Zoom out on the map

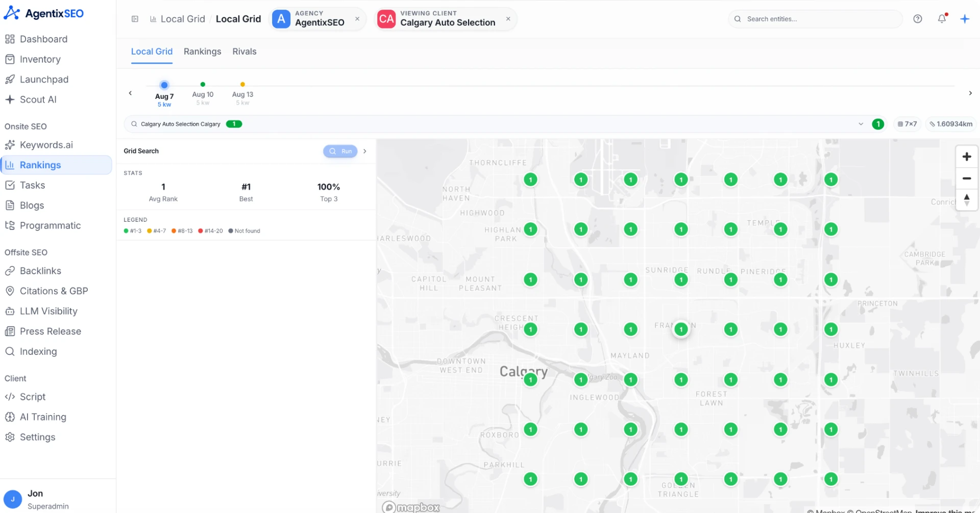(x=966, y=178)
